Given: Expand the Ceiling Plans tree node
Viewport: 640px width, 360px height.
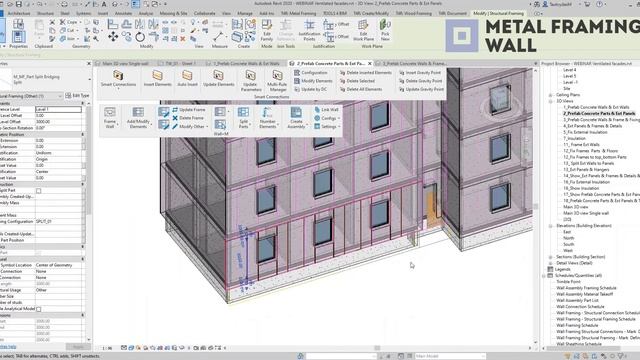Looking at the screenshot, I should tap(550, 95).
